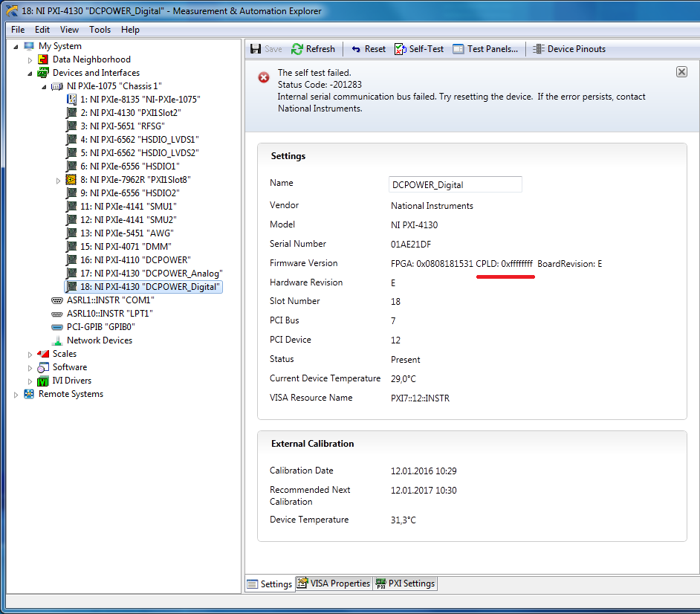This screenshot has height=614, width=700.
Task: Click the Remote Systems icon
Action: click(x=29, y=394)
